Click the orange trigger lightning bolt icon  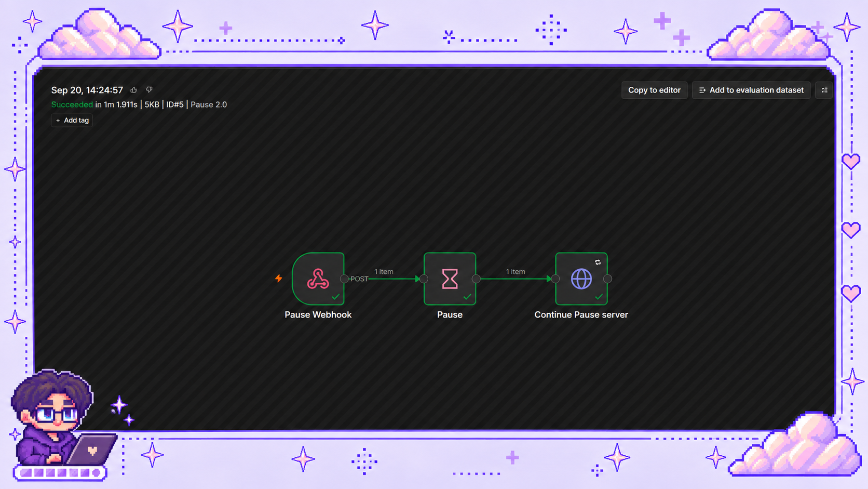[279, 279]
